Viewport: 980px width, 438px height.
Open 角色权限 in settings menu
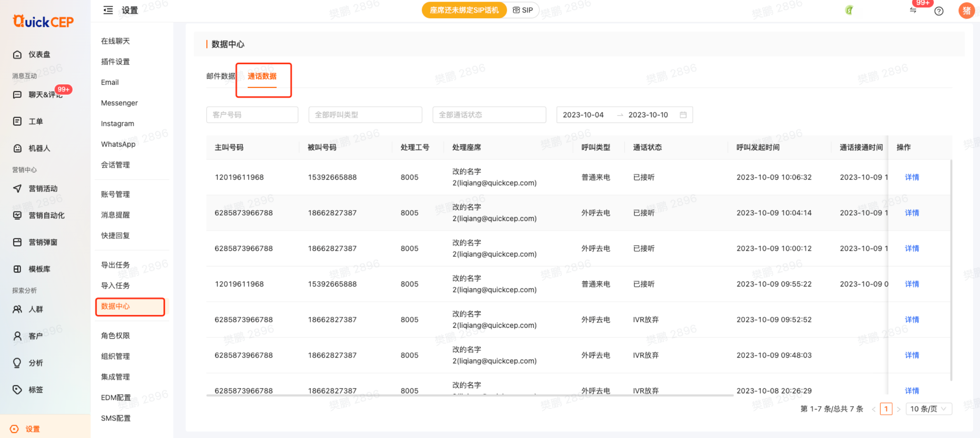[115, 335]
